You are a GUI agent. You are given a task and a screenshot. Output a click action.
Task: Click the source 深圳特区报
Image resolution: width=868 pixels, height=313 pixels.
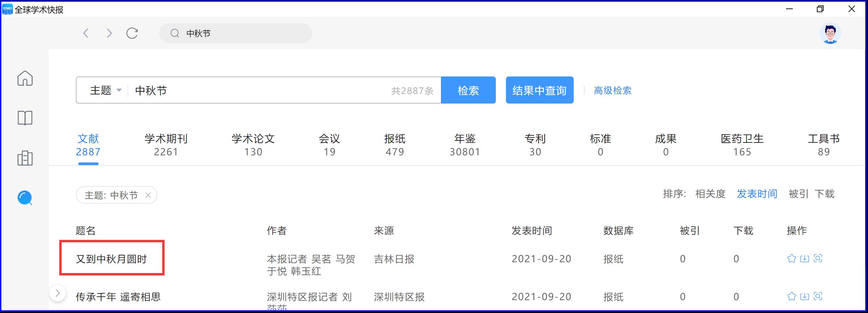(x=399, y=297)
